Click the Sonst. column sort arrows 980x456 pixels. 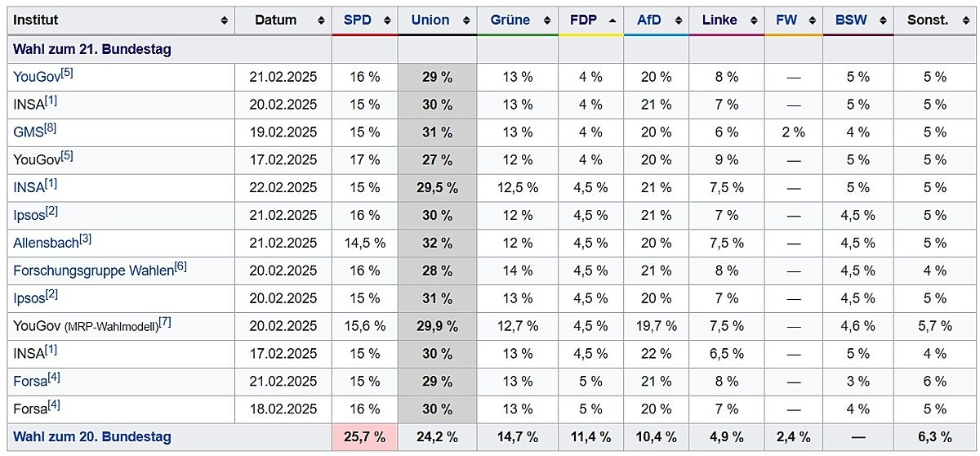[x=964, y=20]
